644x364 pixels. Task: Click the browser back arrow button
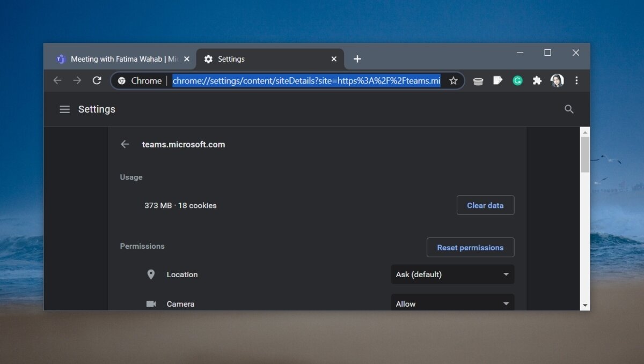[x=57, y=80]
